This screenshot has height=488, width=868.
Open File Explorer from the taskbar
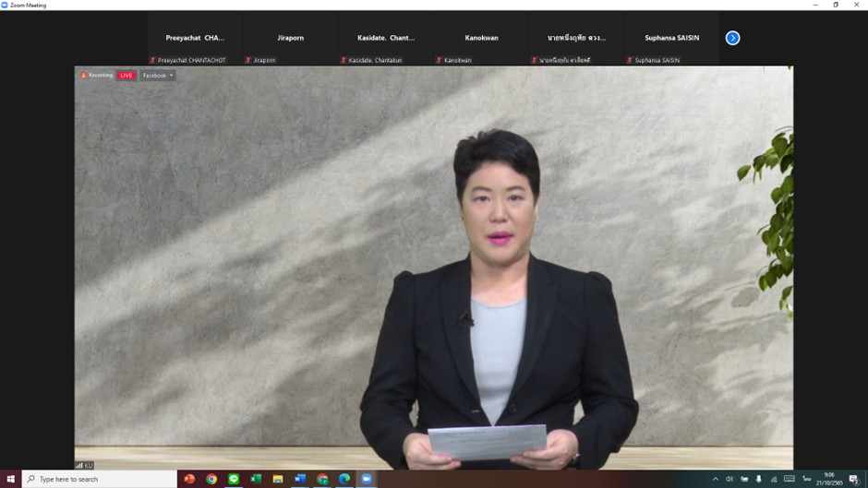[278, 479]
